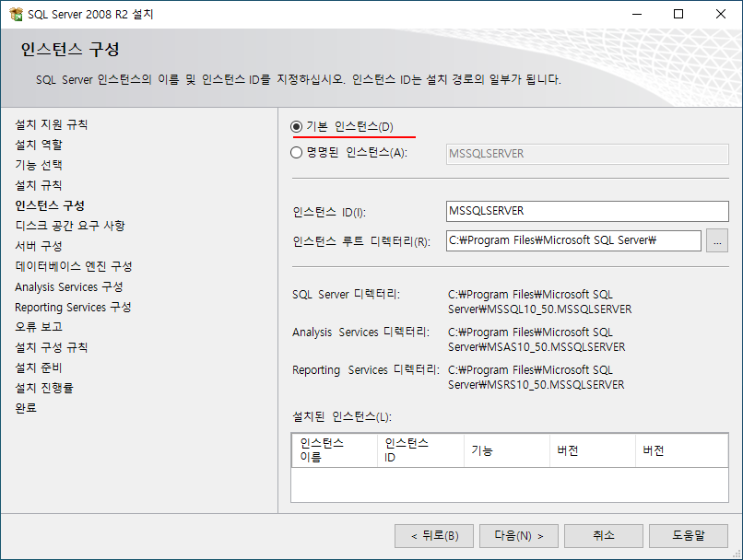743x560 pixels.
Task: Close the SQL Server setup window
Action: 721,14
